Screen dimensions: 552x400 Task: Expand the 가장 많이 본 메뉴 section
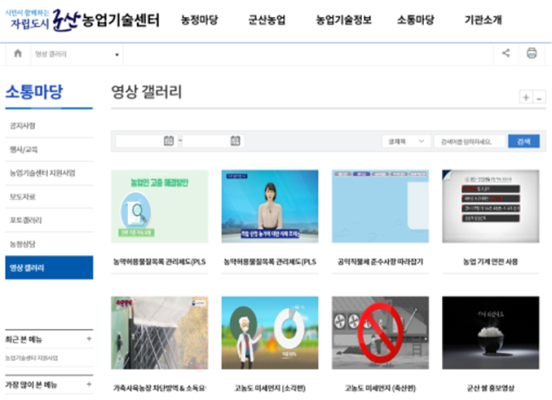(89, 384)
